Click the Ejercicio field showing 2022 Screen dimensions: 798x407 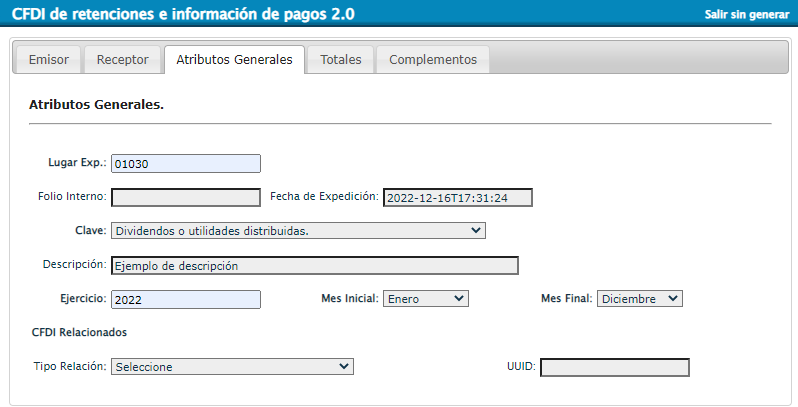186,300
